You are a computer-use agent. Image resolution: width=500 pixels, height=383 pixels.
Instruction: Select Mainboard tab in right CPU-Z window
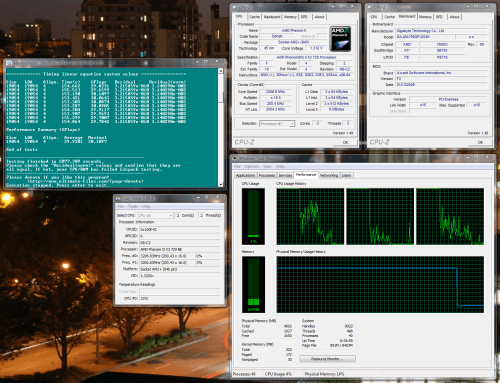(407, 16)
